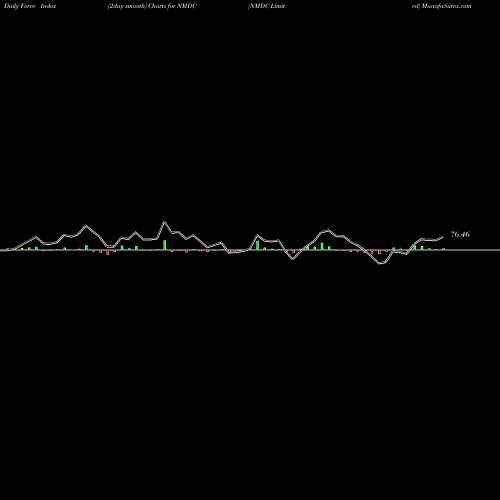Click the 76.46 value label
Screen dimensions: 500x500
[x=460, y=234]
